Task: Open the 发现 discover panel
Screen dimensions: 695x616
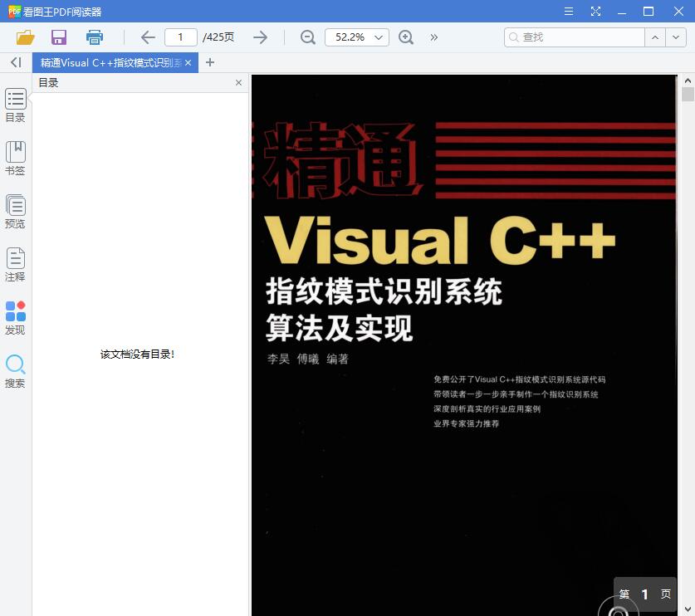Action: (16, 318)
